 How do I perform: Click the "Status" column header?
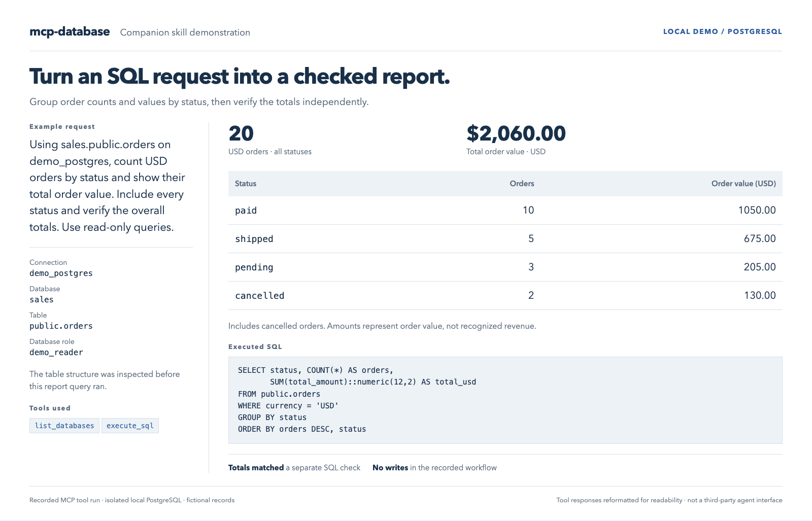246,184
